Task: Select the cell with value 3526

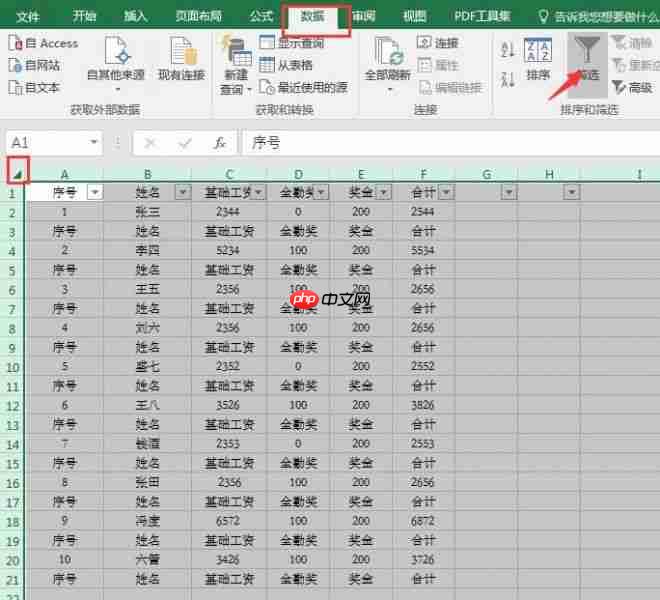Action: (x=229, y=405)
